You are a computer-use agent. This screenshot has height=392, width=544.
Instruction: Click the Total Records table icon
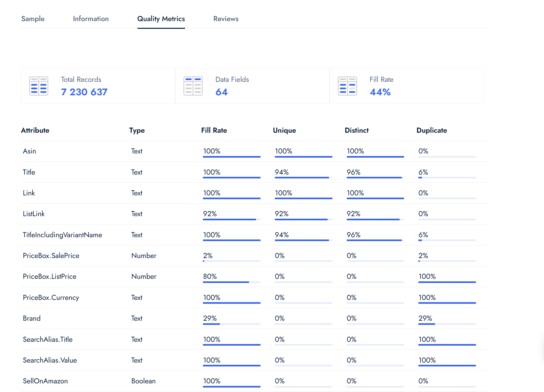(39, 86)
